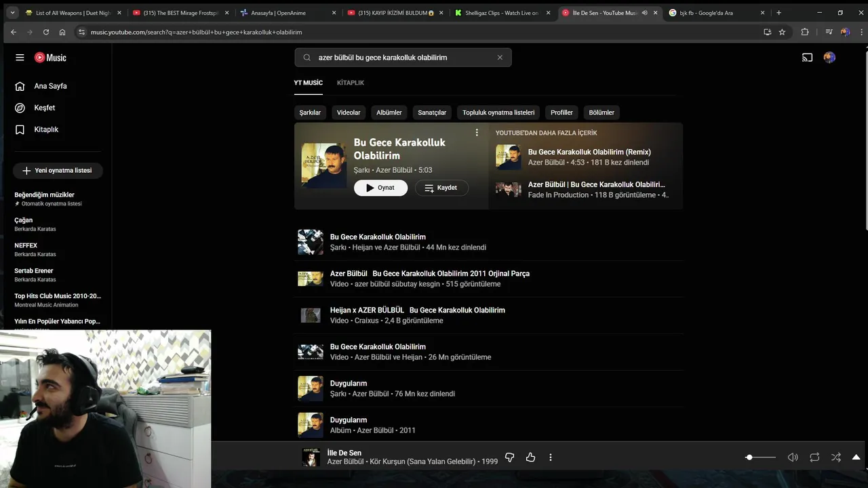868x488 pixels.
Task: Open the hamburger guide menu
Action: click(x=20, y=58)
